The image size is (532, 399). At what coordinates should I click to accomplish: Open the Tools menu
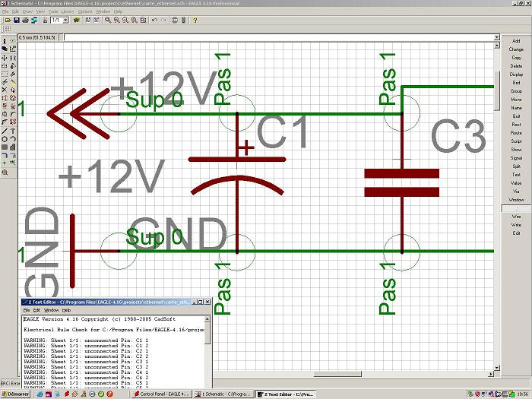(x=52, y=11)
